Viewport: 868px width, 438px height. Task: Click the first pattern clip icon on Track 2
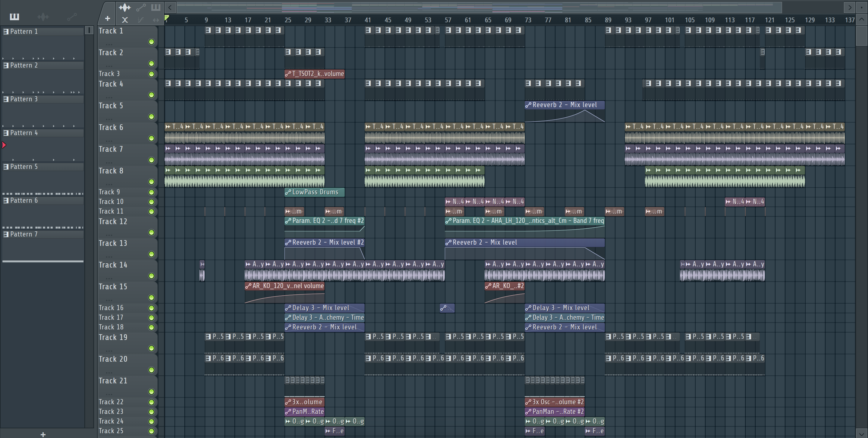168,52
